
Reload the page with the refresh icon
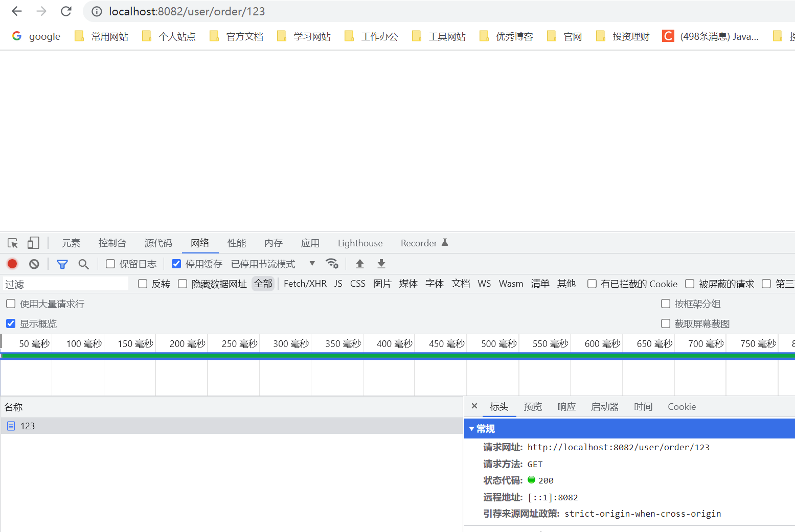click(66, 11)
